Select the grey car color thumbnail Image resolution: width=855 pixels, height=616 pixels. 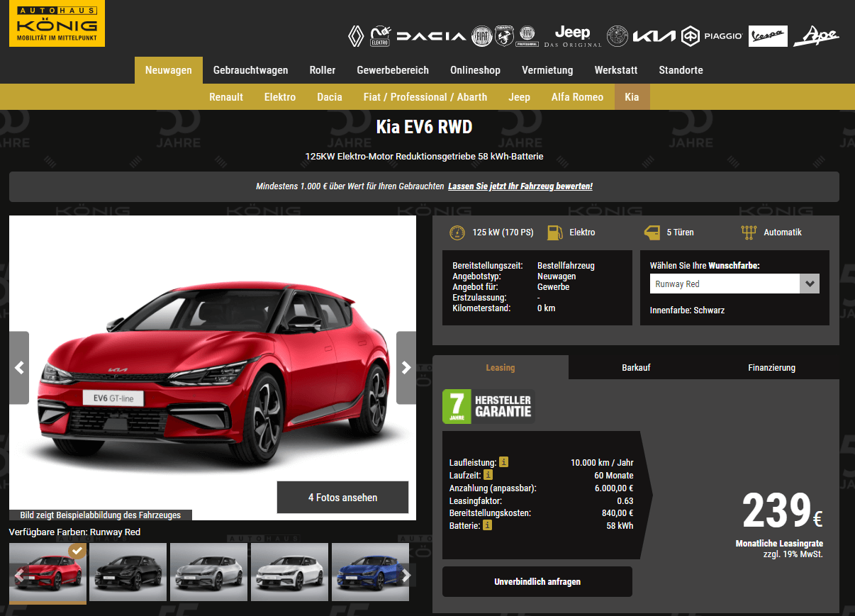tap(209, 573)
